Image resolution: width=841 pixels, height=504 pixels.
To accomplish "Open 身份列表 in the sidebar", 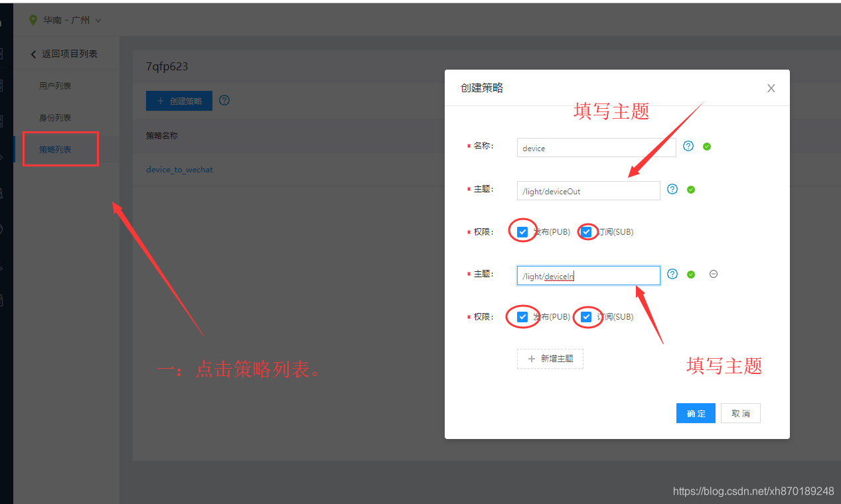I will (x=55, y=117).
